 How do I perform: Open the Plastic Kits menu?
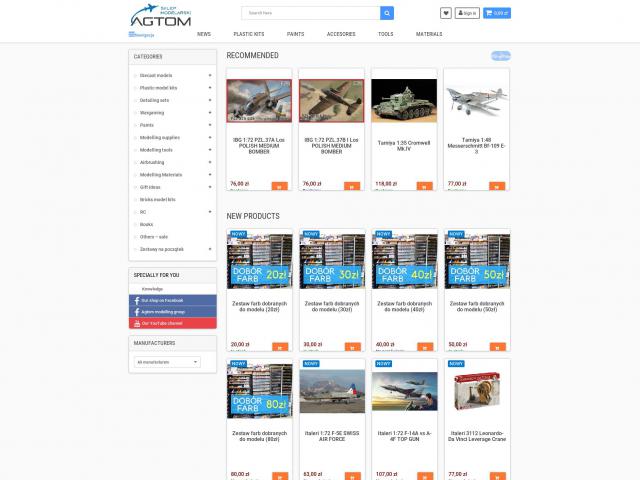tap(249, 34)
